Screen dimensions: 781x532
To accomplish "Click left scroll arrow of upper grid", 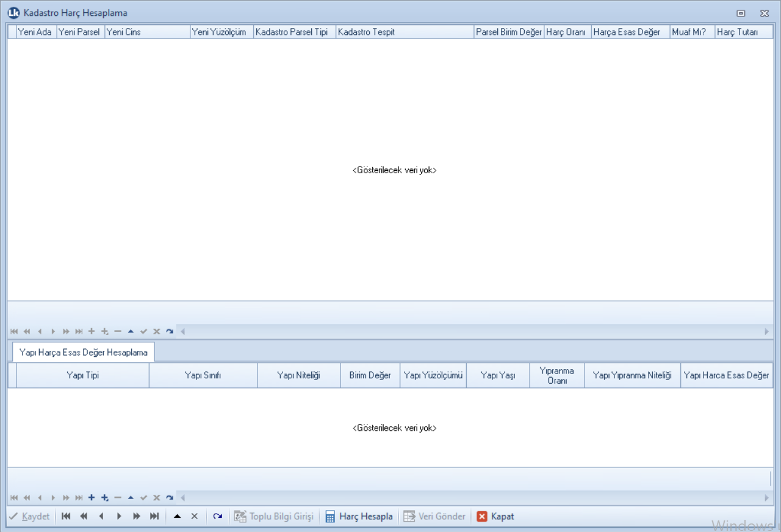I will tap(182, 331).
